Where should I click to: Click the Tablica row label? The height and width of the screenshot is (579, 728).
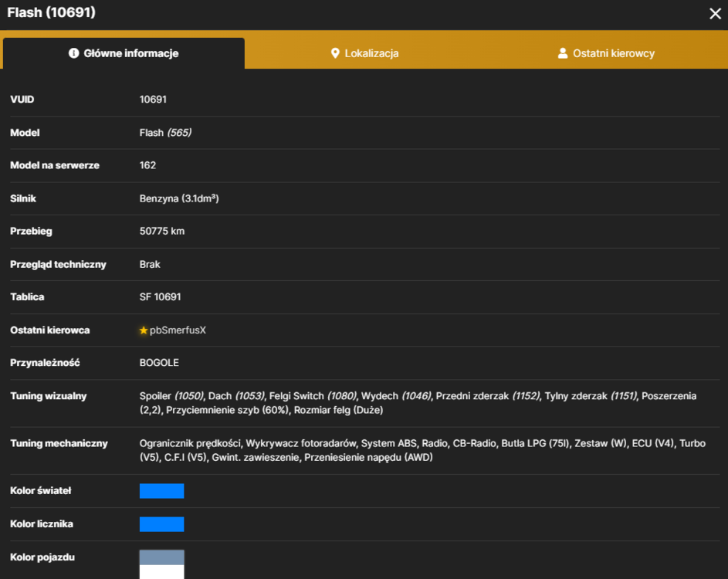(x=27, y=297)
